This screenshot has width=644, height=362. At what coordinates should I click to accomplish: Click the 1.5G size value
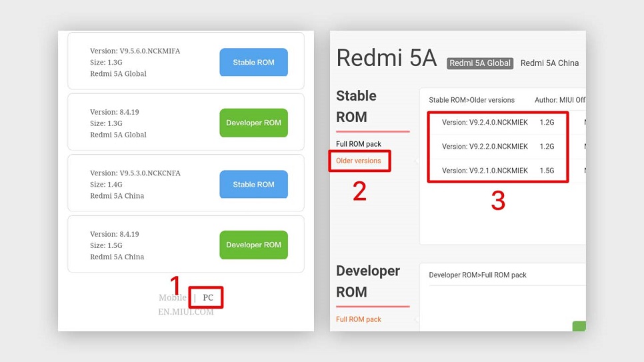[x=547, y=171]
